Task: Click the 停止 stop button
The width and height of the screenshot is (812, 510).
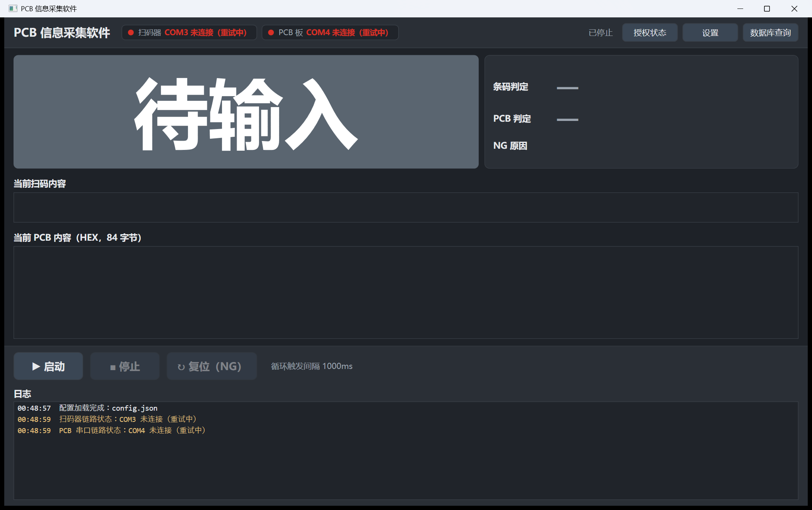Action: tap(125, 366)
